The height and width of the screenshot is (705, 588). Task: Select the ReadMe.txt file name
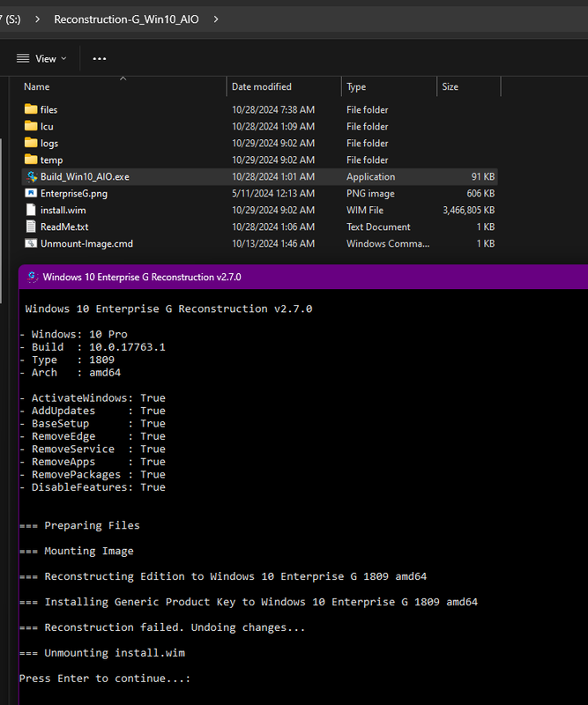click(64, 226)
